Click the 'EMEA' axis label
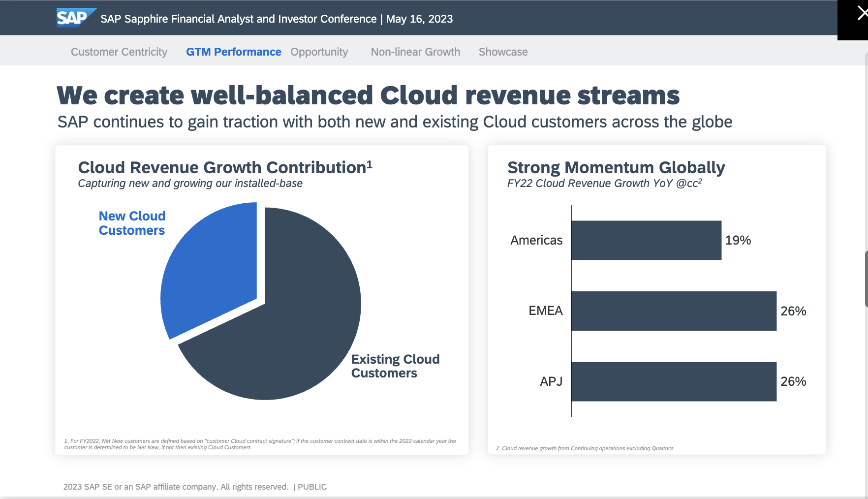 546,311
